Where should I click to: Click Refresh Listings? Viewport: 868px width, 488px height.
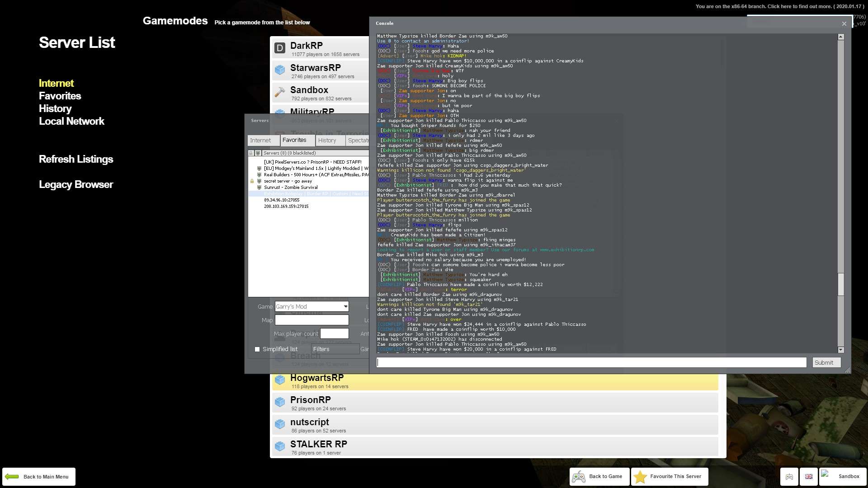(x=76, y=159)
